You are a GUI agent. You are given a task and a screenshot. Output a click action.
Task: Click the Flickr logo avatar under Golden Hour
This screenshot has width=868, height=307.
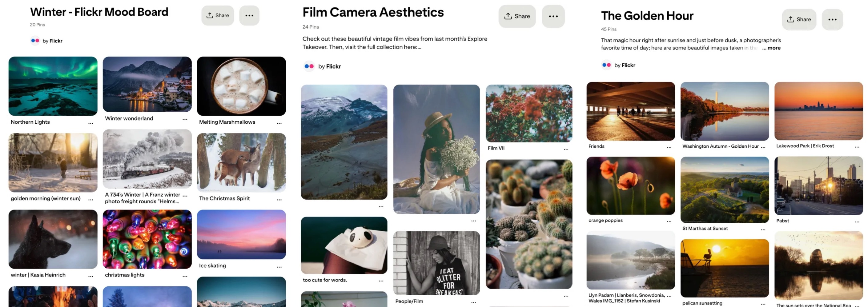606,65
